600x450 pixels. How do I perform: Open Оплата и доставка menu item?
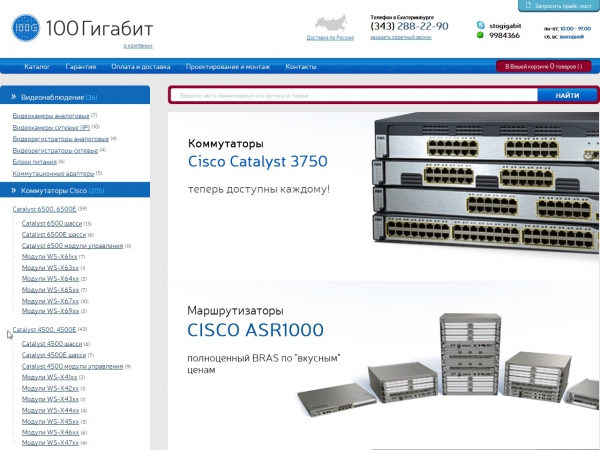[141, 66]
